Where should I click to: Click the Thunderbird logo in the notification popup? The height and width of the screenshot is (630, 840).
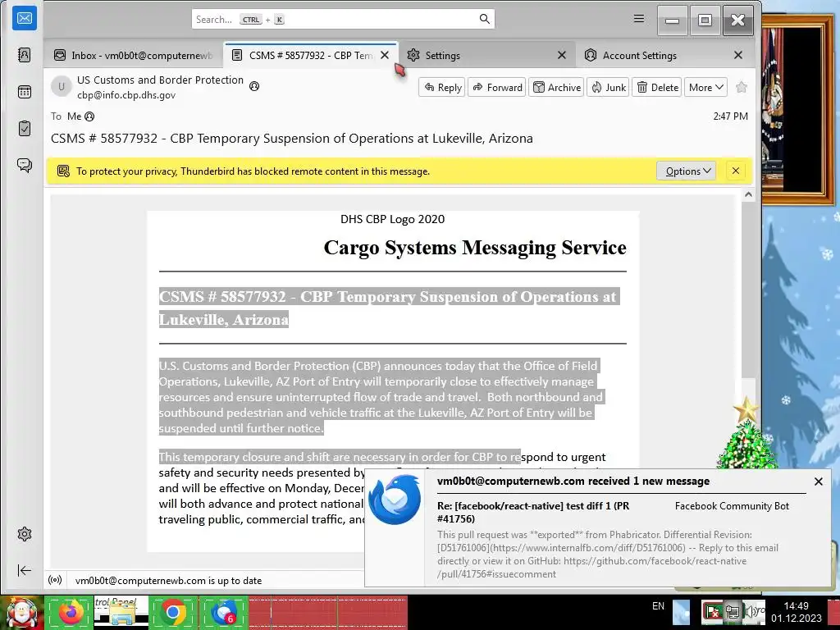pos(395,500)
